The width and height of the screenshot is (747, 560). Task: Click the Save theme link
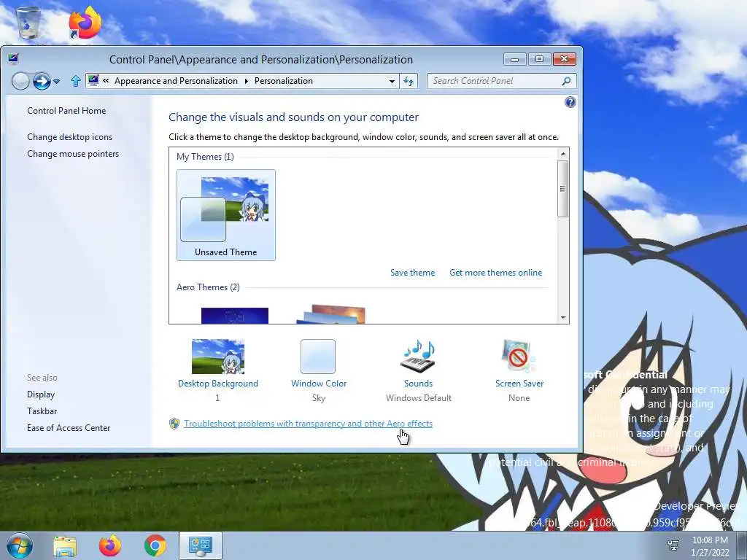[413, 273]
